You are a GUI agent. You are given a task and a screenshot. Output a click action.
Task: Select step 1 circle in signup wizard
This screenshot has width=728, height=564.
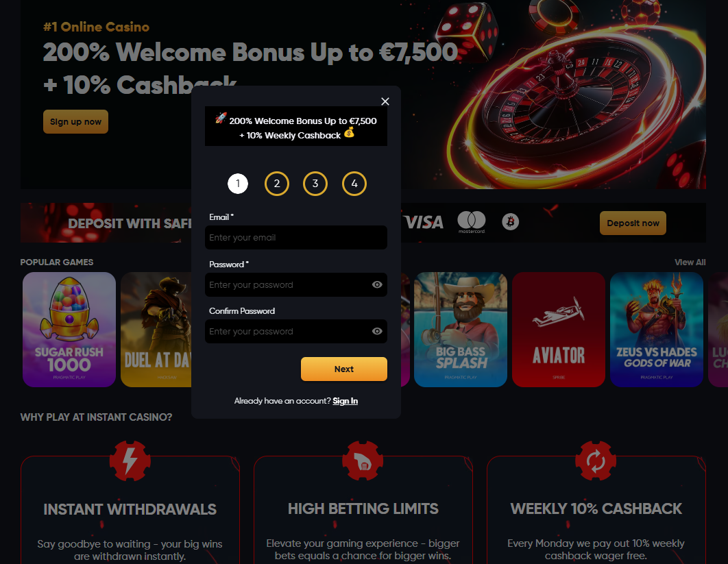[x=238, y=184]
